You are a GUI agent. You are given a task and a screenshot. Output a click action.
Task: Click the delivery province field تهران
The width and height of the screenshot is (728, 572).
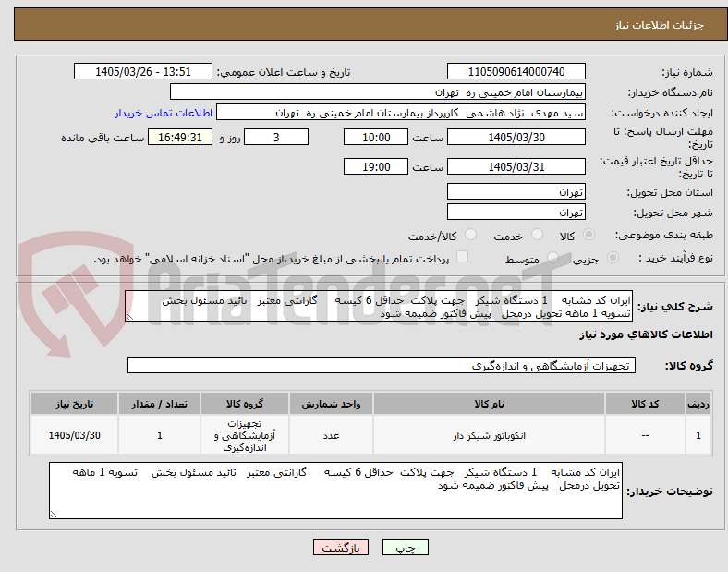pyautogui.click(x=516, y=192)
